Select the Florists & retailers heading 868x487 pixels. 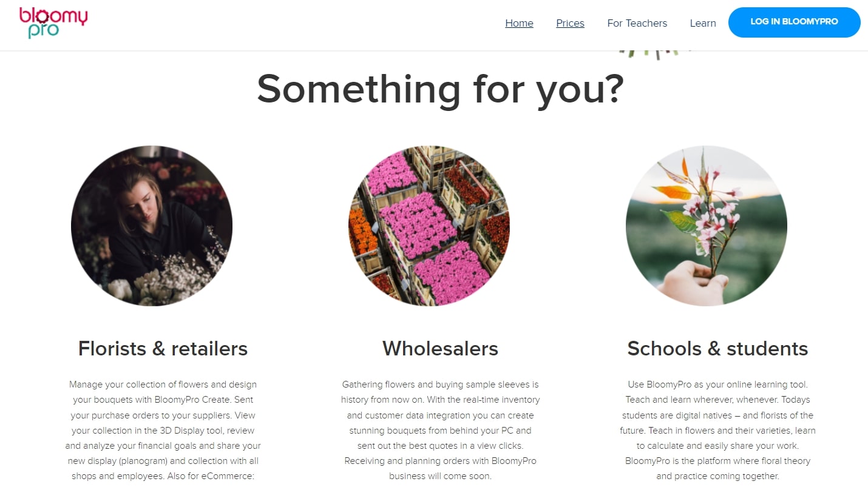click(x=163, y=349)
